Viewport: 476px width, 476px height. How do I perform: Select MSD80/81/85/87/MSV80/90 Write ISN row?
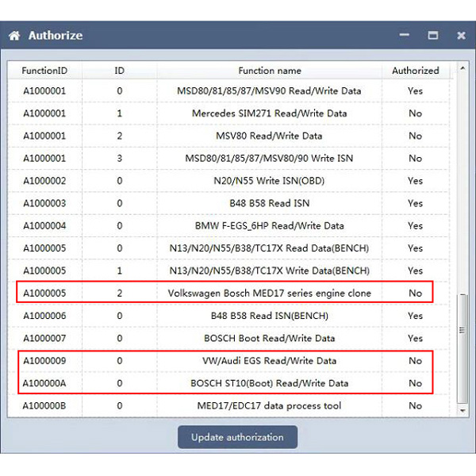(228, 158)
